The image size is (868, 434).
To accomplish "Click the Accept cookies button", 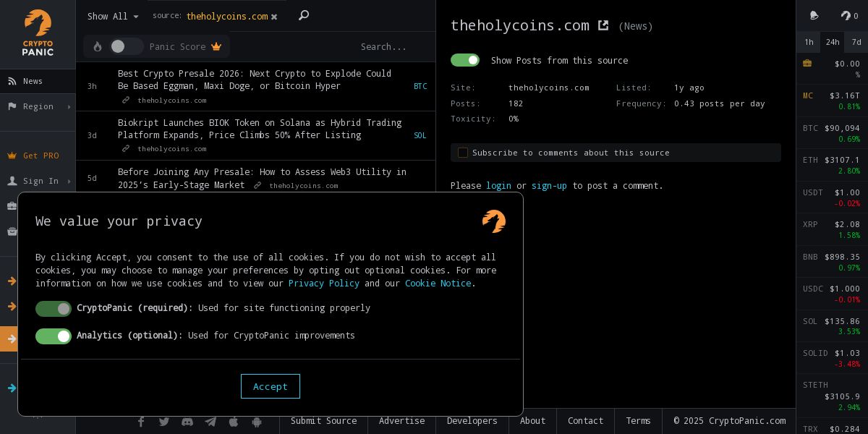I will click(271, 386).
